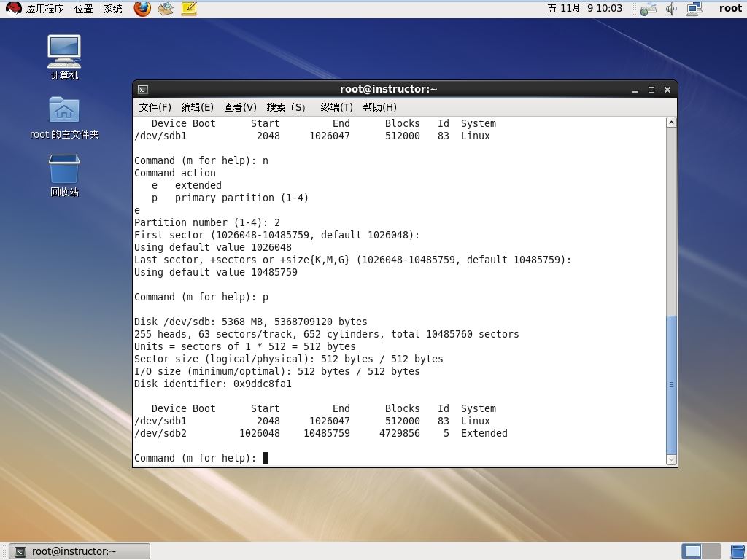Click 'Command action' line
Screen dimensions: 747x560
175,174
